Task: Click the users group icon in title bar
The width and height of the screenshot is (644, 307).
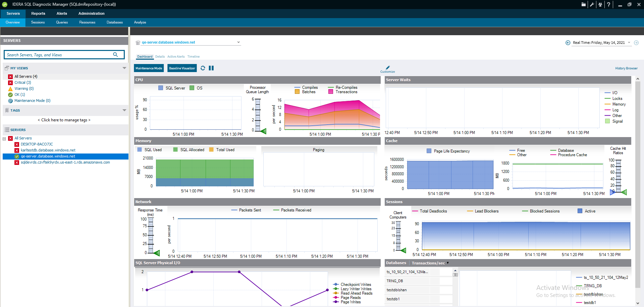Action: (x=600, y=4)
